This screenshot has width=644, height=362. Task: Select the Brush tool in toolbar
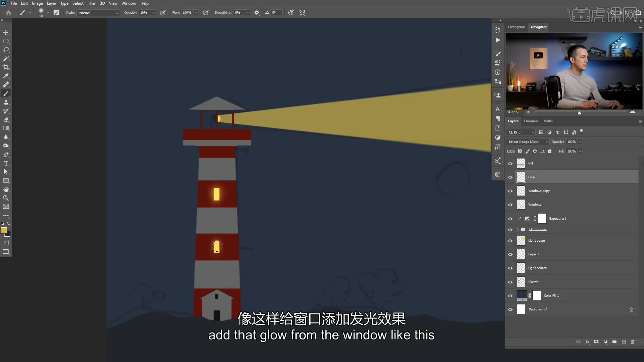click(6, 94)
